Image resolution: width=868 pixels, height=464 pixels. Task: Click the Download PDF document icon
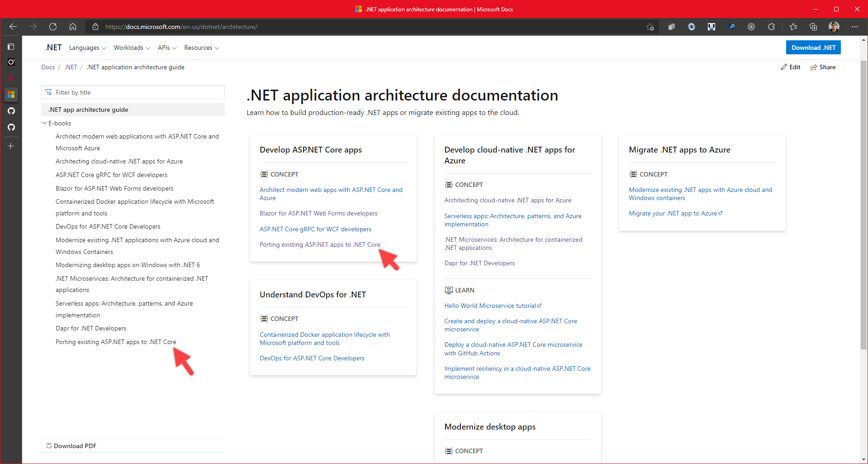pos(49,446)
